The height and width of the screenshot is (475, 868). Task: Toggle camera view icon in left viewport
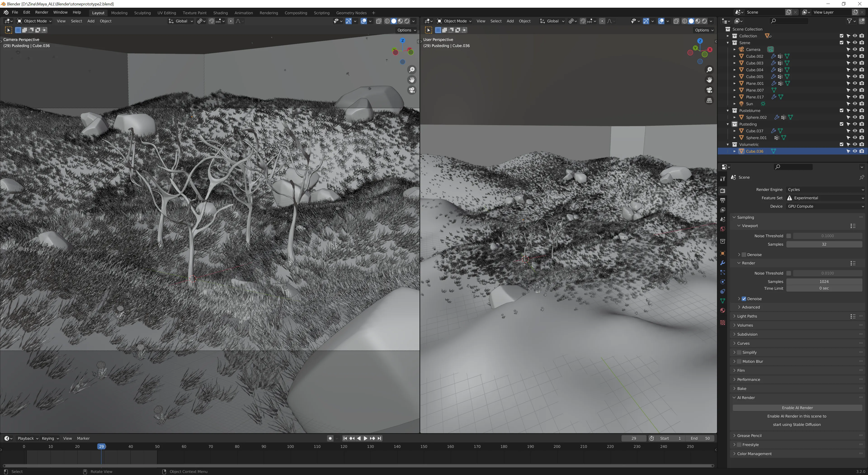click(412, 90)
